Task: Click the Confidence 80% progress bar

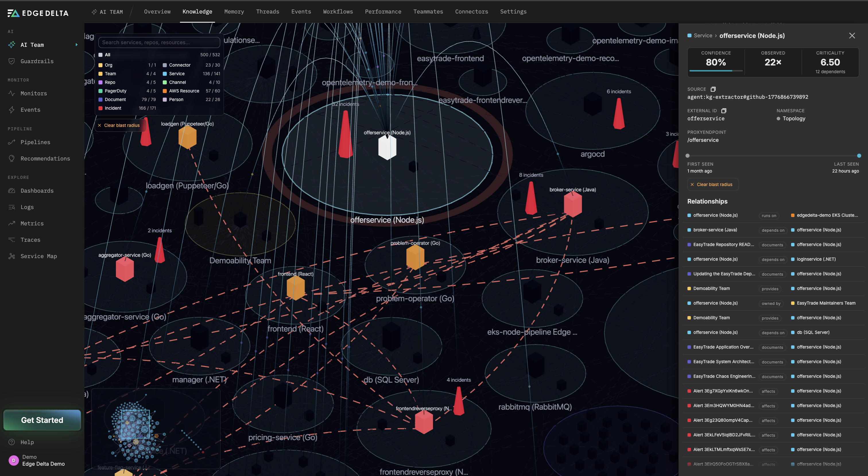Action: [x=716, y=70]
